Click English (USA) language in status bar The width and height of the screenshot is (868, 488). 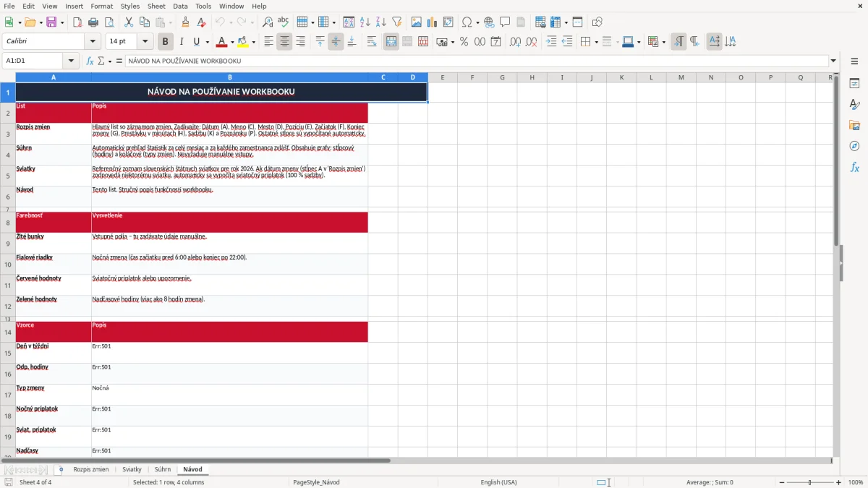498,482
